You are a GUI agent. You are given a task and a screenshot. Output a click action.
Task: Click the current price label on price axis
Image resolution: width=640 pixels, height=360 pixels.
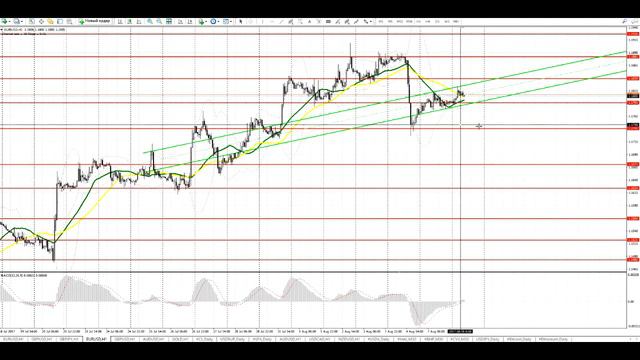pyautogui.click(x=633, y=96)
